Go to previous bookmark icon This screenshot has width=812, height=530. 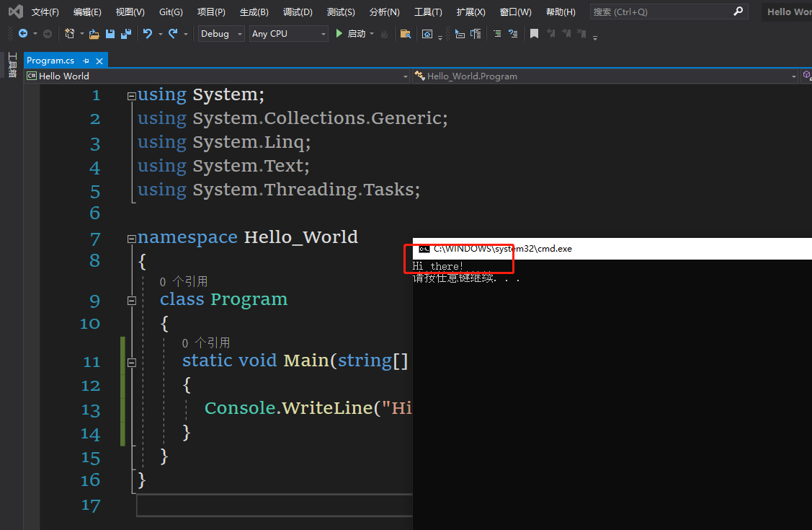pos(551,34)
